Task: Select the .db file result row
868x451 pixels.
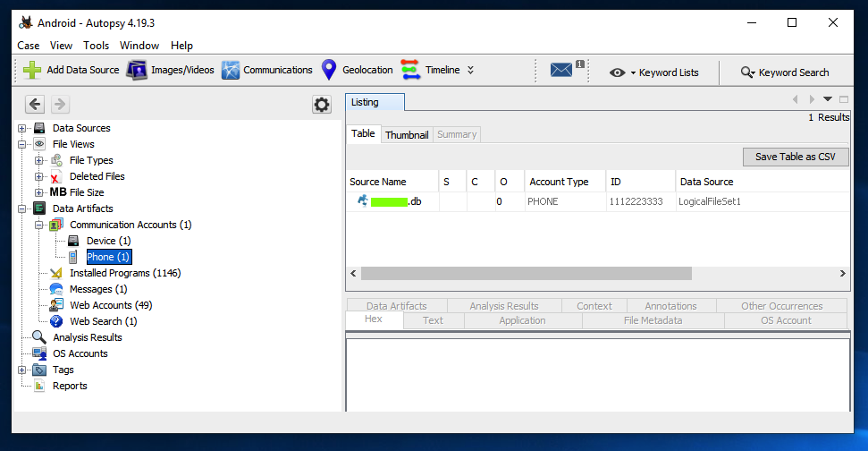Action: tap(598, 201)
